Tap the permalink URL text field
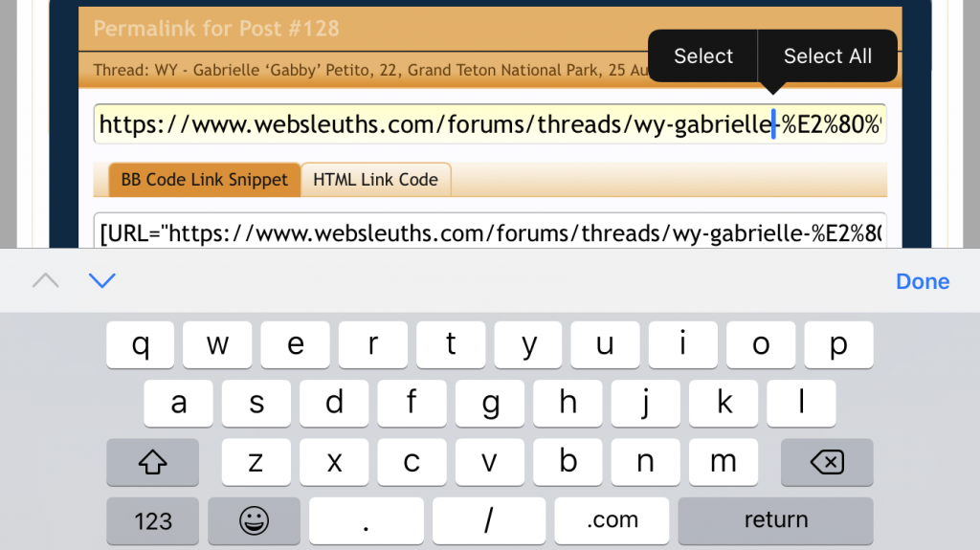The height and width of the screenshot is (550, 980). (x=431, y=124)
